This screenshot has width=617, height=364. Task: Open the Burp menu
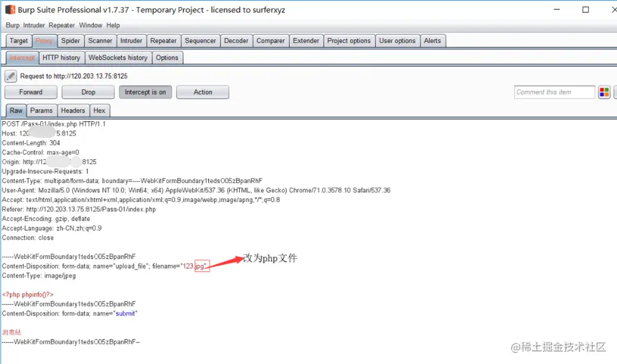tap(12, 25)
